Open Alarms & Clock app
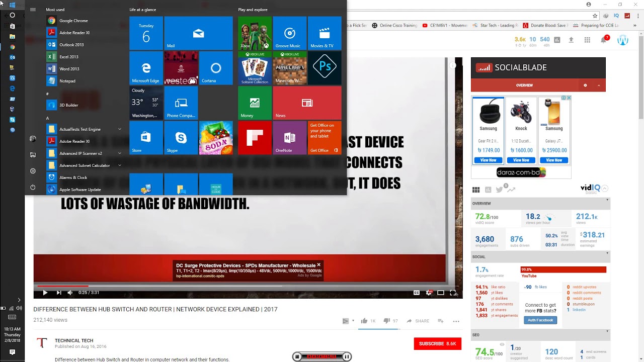The height and width of the screenshot is (362, 644). pyautogui.click(x=73, y=177)
